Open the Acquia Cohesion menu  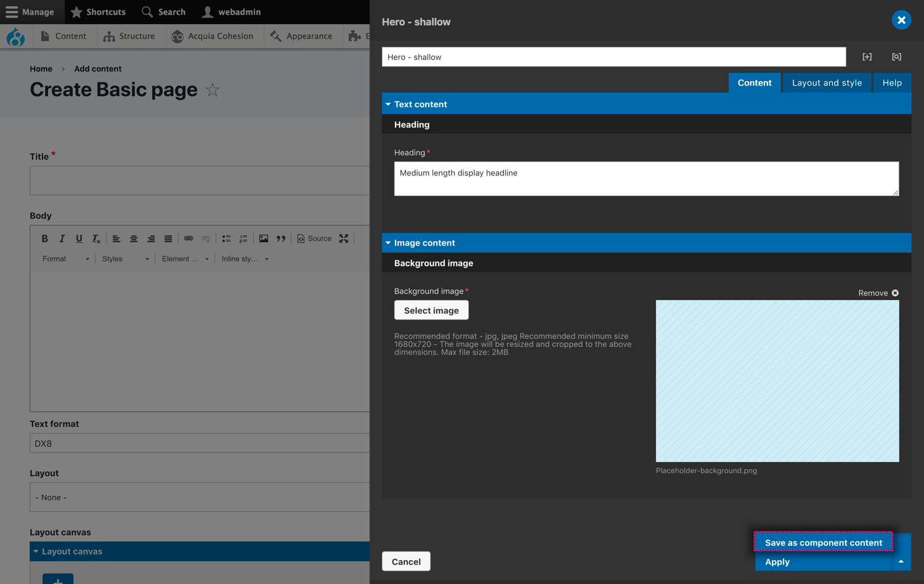pyautogui.click(x=213, y=36)
